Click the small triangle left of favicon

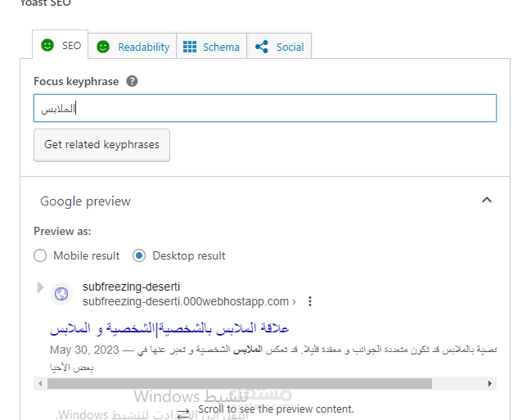[40, 287]
